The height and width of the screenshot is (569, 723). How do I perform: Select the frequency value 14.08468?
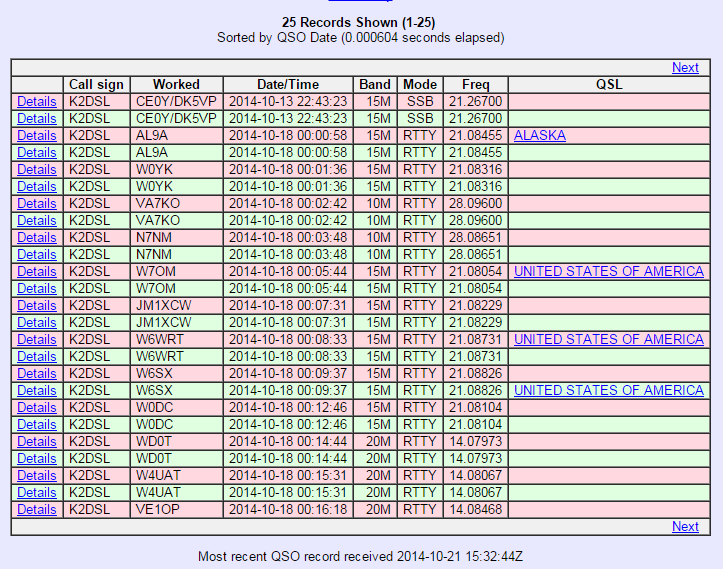point(475,510)
